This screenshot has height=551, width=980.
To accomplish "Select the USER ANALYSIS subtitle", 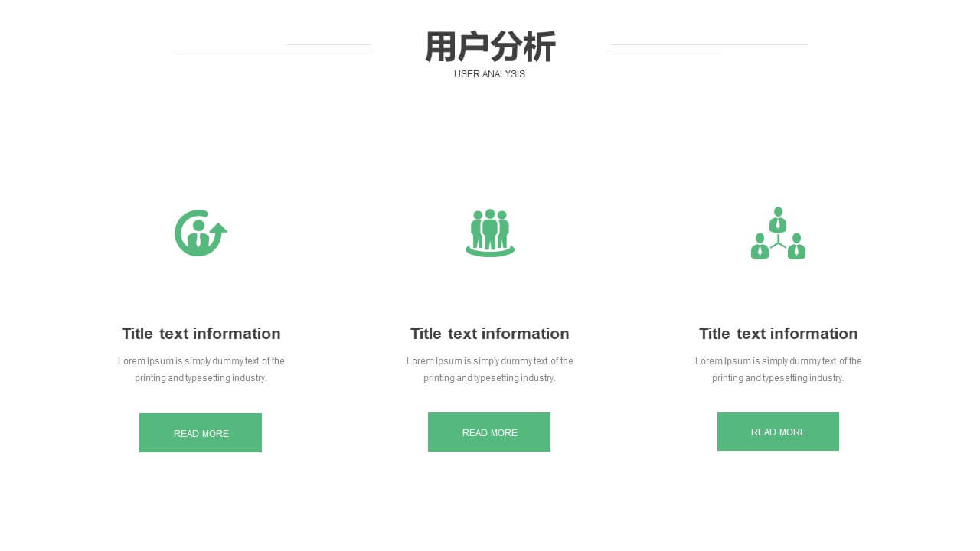I will [489, 74].
